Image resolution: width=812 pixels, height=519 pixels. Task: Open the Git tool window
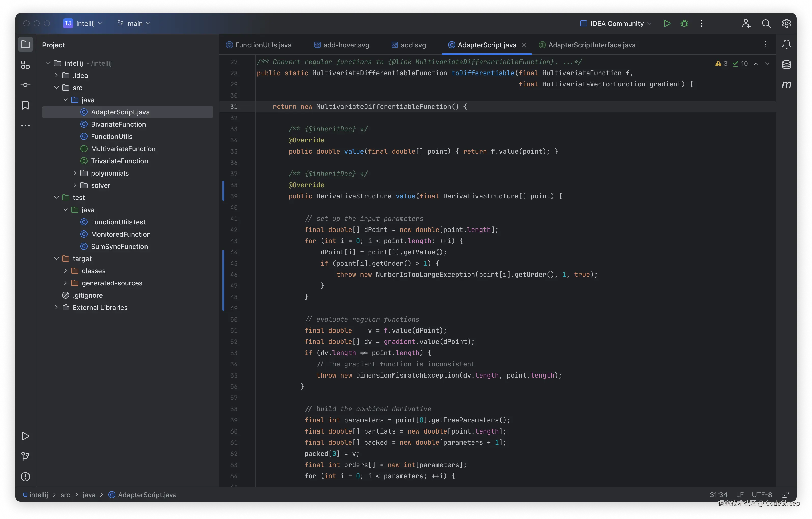pyautogui.click(x=25, y=456)
